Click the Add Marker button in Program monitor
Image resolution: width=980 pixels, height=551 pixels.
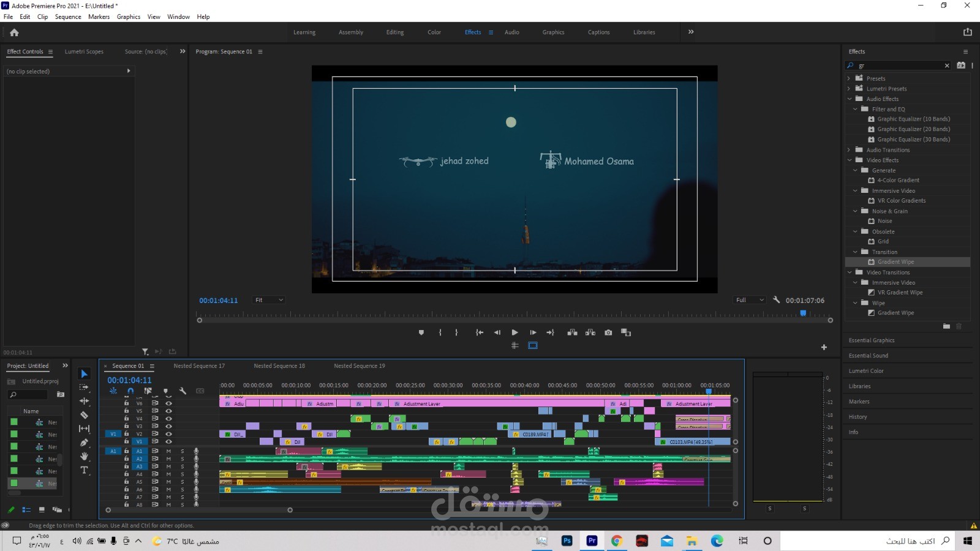[x=421, y=332]
